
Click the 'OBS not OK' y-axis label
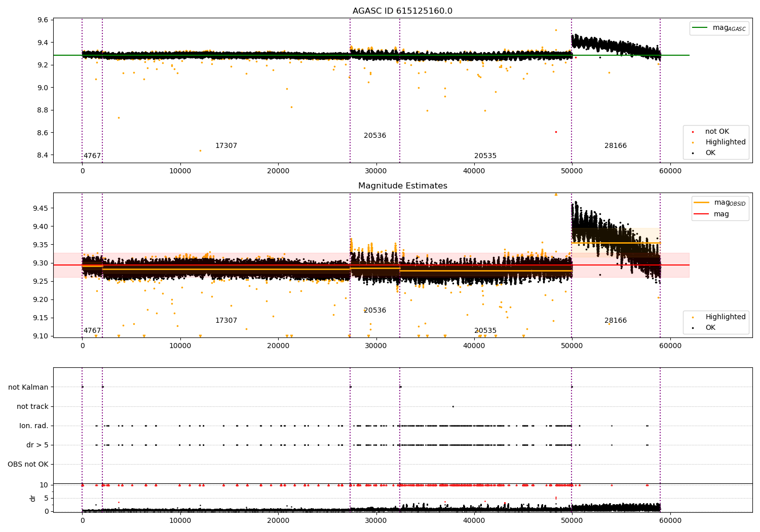[28, 464]
